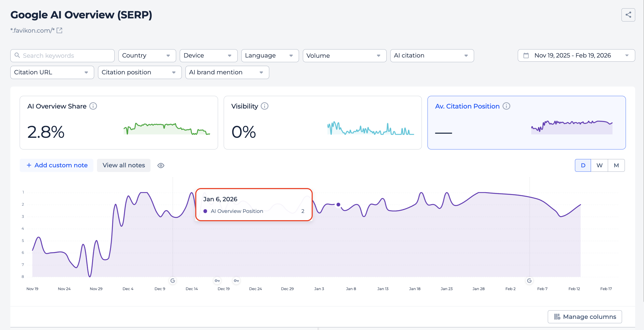Click Google update marker near Feb 2
The image size is (644, 330).
(x=529, y=281)
